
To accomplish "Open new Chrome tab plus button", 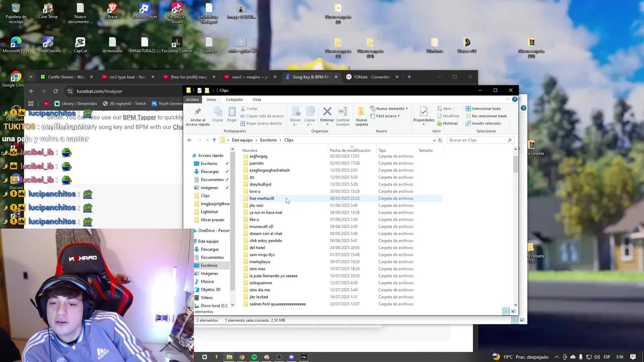I will [x=409, y=77].
